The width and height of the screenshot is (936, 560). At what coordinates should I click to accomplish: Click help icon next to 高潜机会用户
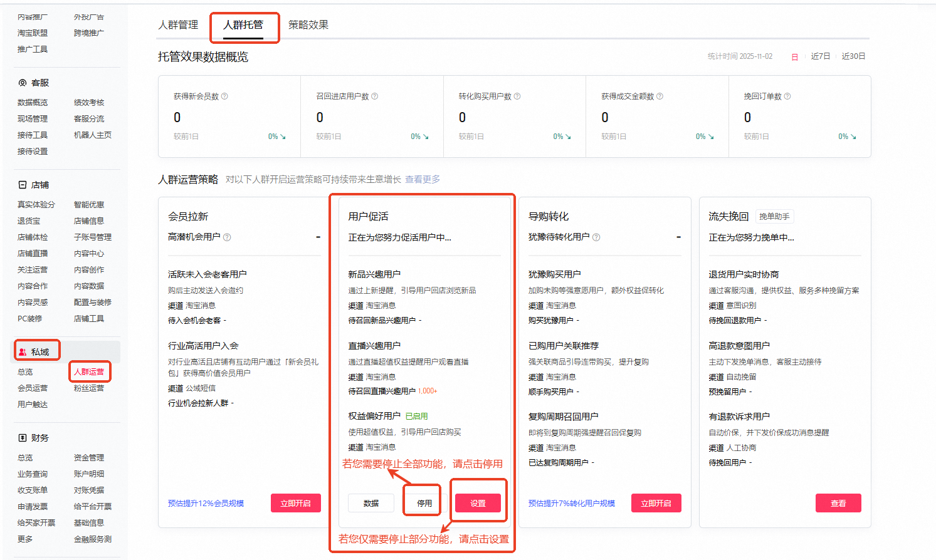[x=227, y=237]
